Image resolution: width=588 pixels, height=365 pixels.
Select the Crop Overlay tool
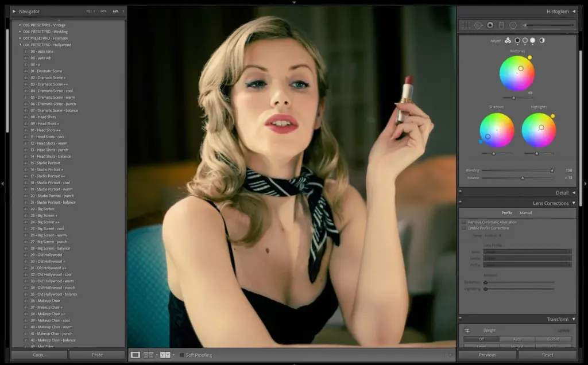tap(465, 25)
